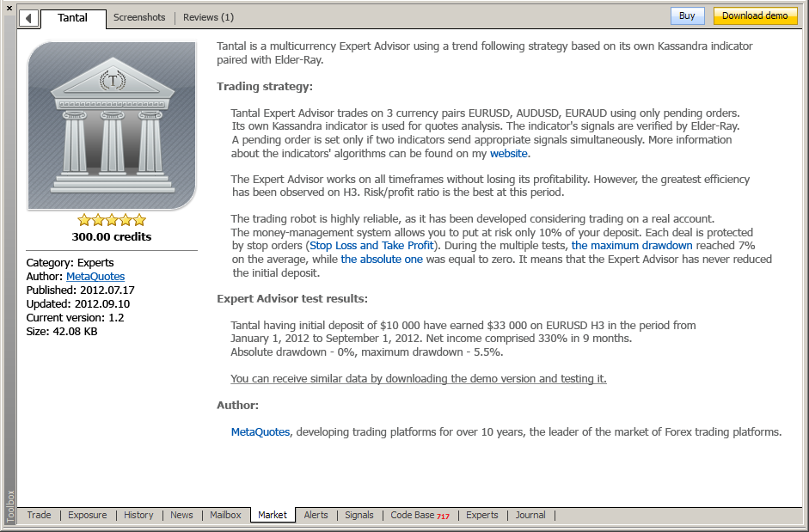Screen dimensions: 809x532
Task: Open the Mailbox tab
Action: 225,515
